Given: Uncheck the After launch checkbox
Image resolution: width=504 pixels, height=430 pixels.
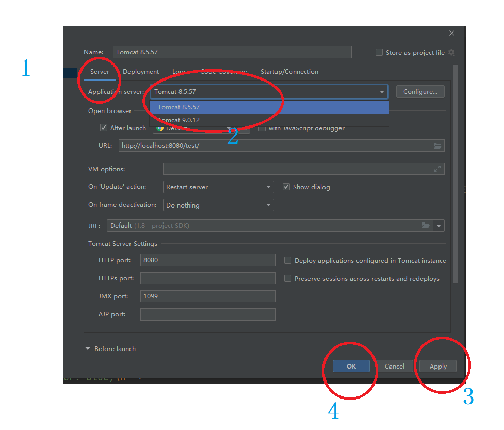Looking at the screenshot, I should pos(104,128).
